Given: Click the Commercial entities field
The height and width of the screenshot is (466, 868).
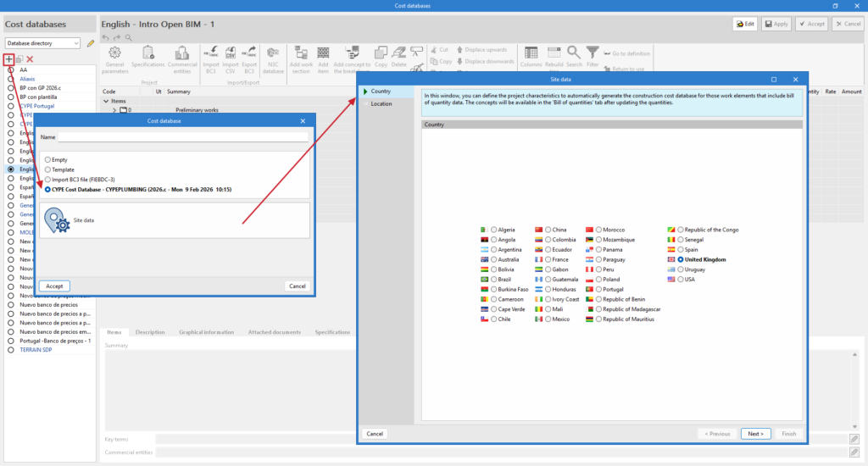Looking at the screenshot, I should click(x=501, y=452).
